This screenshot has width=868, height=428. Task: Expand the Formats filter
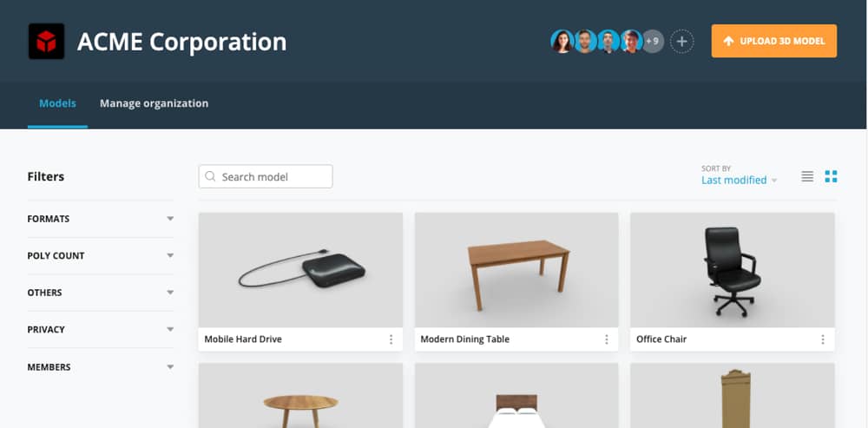pos(101,219)
